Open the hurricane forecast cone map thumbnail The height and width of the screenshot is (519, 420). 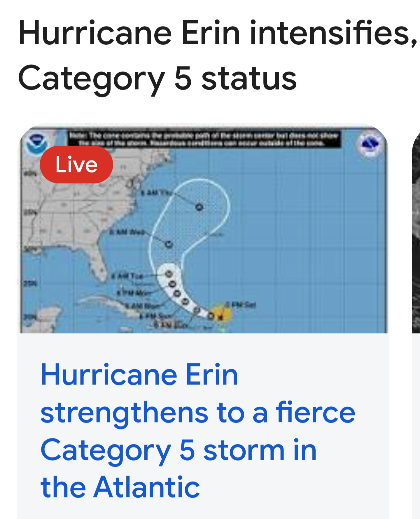coord(203,229)
